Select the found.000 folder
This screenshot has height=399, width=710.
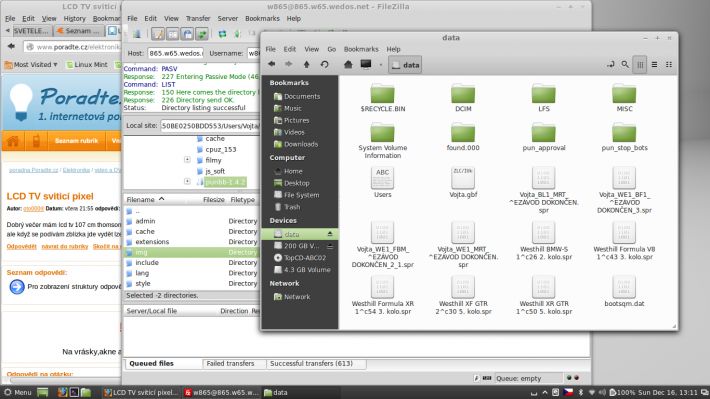tap(463, 137)
